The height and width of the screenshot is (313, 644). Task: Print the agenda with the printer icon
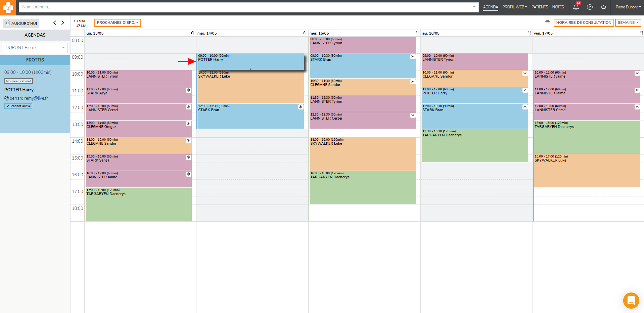[547, 23]
